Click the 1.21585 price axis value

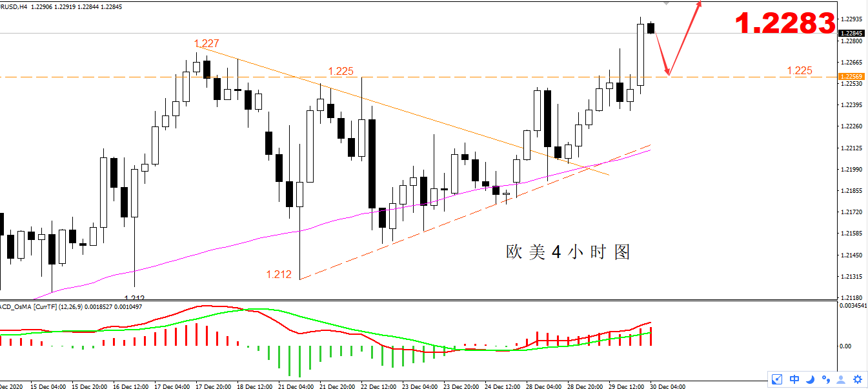(x=853, y=234)
